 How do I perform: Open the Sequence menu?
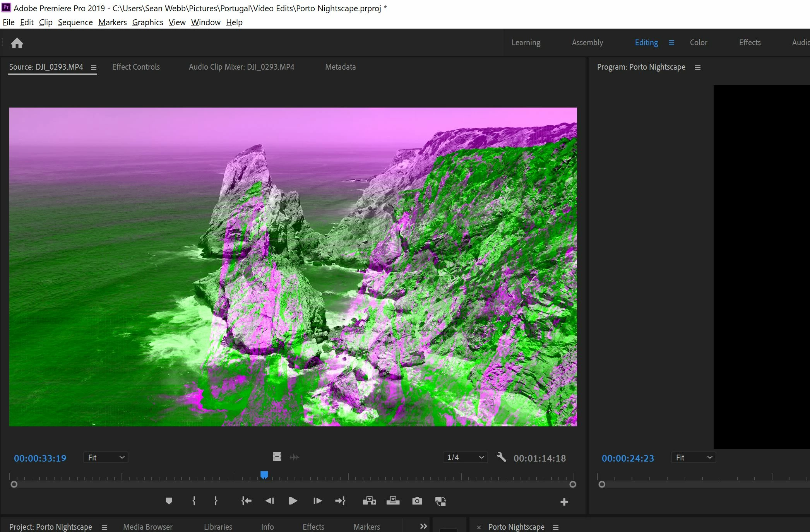tap(75, 22)
